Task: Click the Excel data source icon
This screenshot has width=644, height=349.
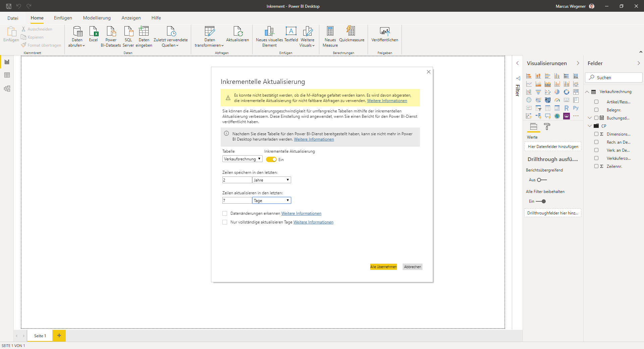Action: [x=93, y=31]
